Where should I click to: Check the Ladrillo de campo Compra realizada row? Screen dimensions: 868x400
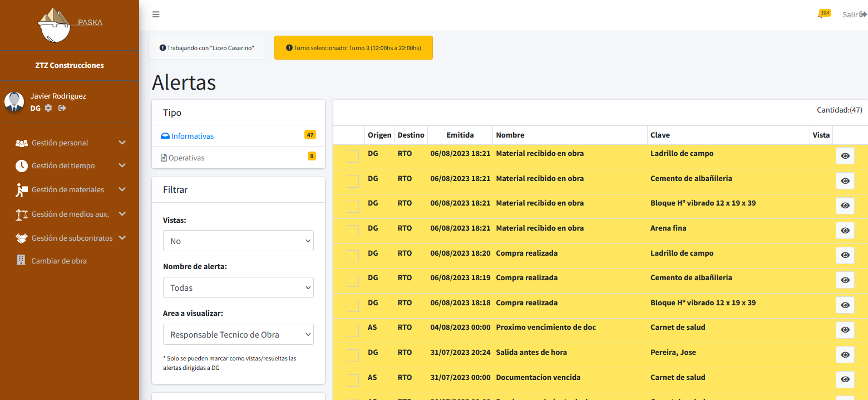pyautogui.click(x=353, y=256)
